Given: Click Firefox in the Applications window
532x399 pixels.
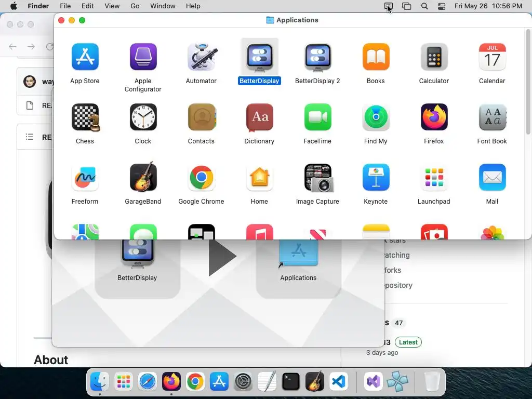Looking at the screenshot, I should pos(434,117).
